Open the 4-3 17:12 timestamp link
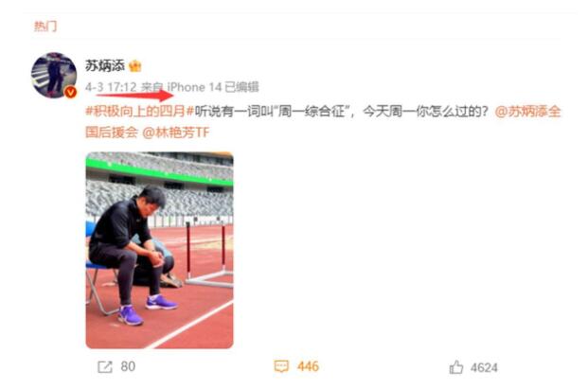 (x=111, y=87)
